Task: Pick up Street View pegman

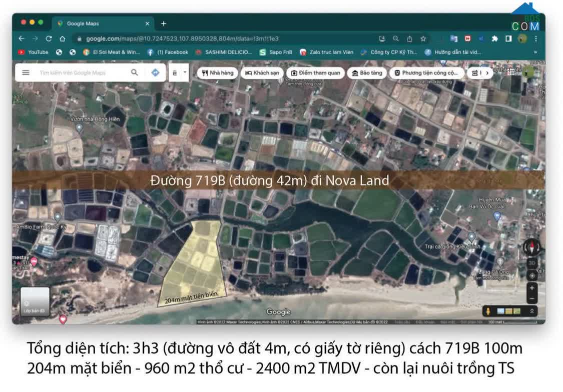Action: 488,311
